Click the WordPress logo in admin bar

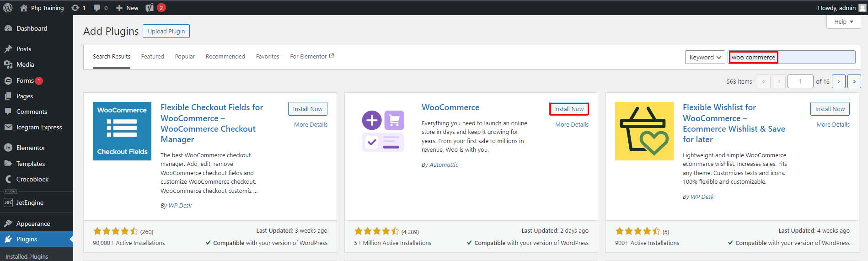(8, 8)
